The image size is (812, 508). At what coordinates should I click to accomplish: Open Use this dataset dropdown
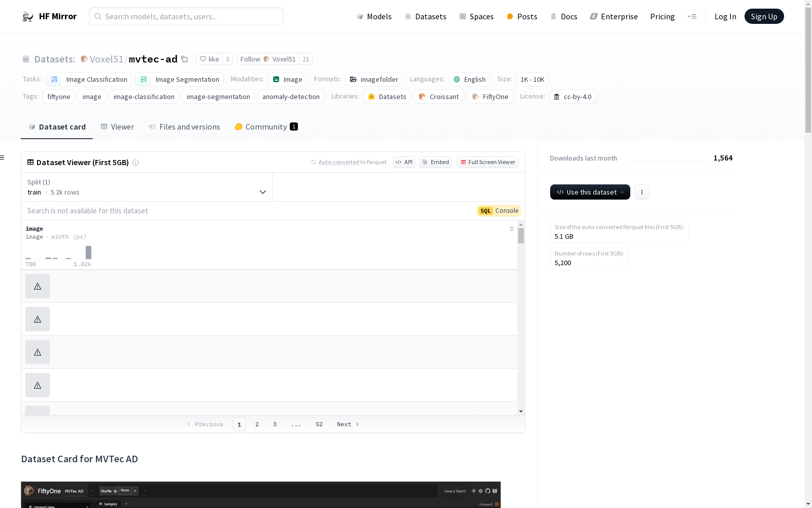click(x=590, y=192)
